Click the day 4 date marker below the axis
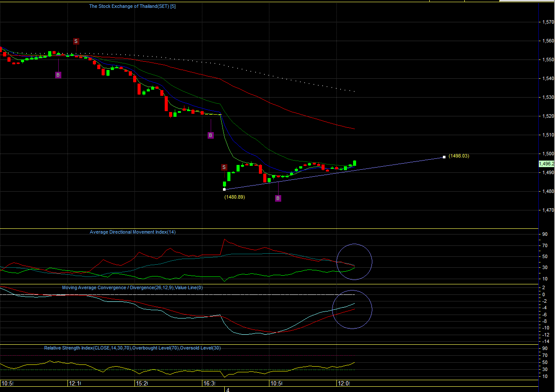Viewport: 555px width, 392px height. coord(227,389)
